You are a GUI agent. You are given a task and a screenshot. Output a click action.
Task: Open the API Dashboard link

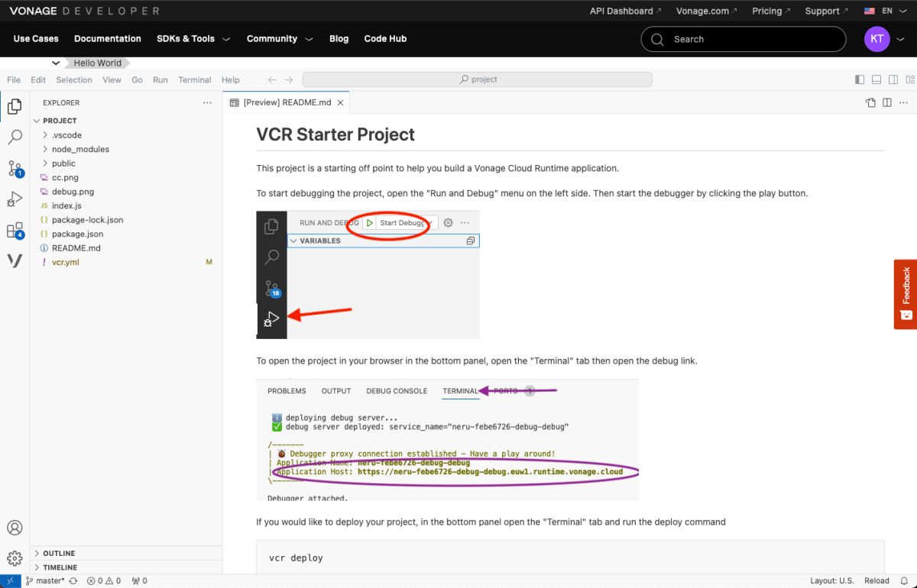coord(625,11)
